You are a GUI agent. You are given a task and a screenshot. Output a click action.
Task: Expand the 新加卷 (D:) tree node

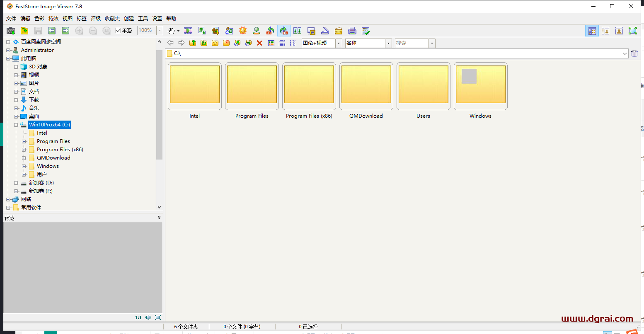pos(16,183)
